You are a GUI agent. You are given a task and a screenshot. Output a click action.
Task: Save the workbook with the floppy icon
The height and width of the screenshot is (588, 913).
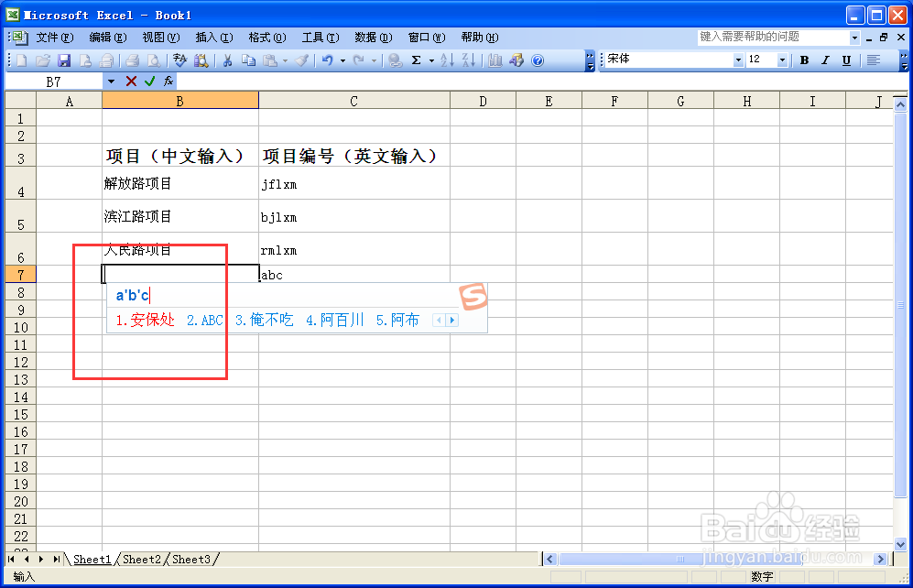[x=64, y=60]
